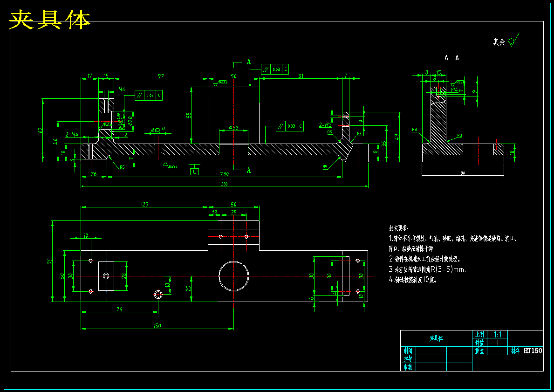Click the 件数 label in title block
The width and height of the screenshot is (554, 392).
(479, 343)
